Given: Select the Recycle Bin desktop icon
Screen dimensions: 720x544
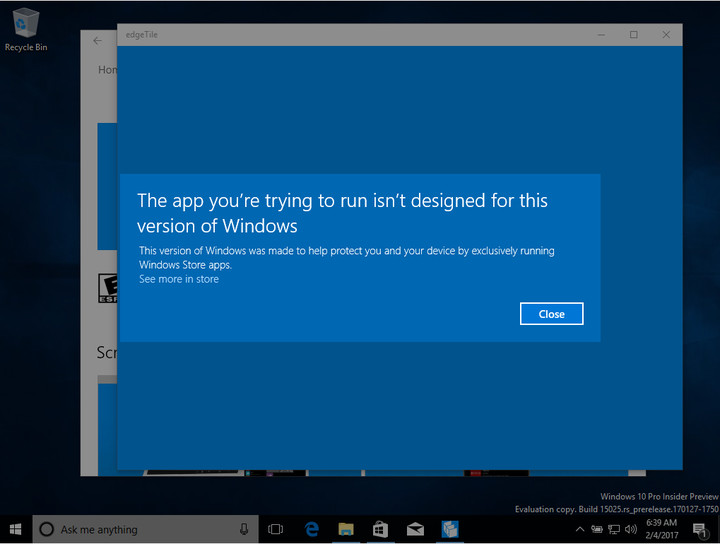Looking at the screenshot, I should (26, 30).
